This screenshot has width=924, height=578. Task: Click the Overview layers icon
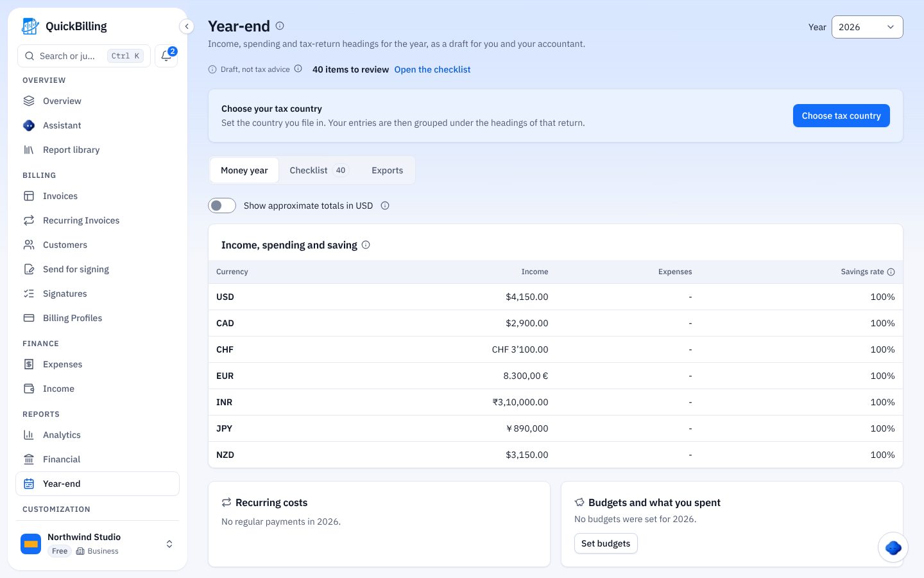click(29, 101)
